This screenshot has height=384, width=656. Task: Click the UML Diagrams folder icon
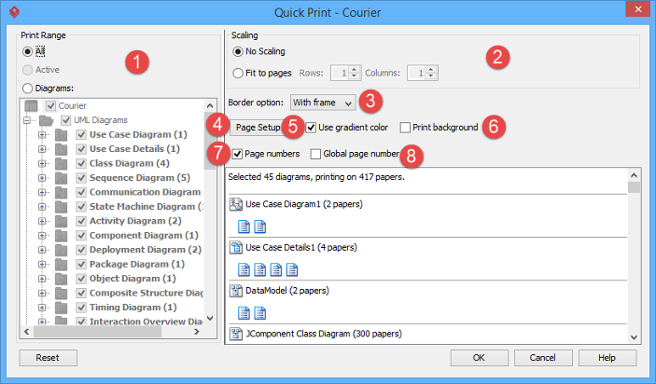tap(46, 120)
